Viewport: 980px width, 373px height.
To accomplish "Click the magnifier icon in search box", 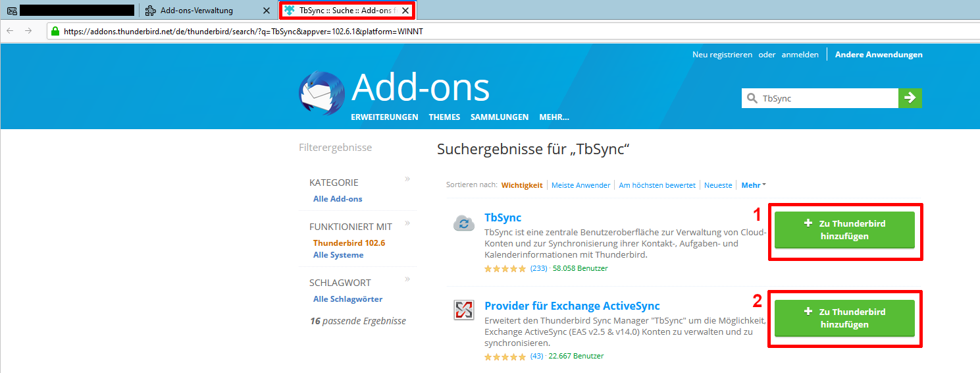I will 752,98.
